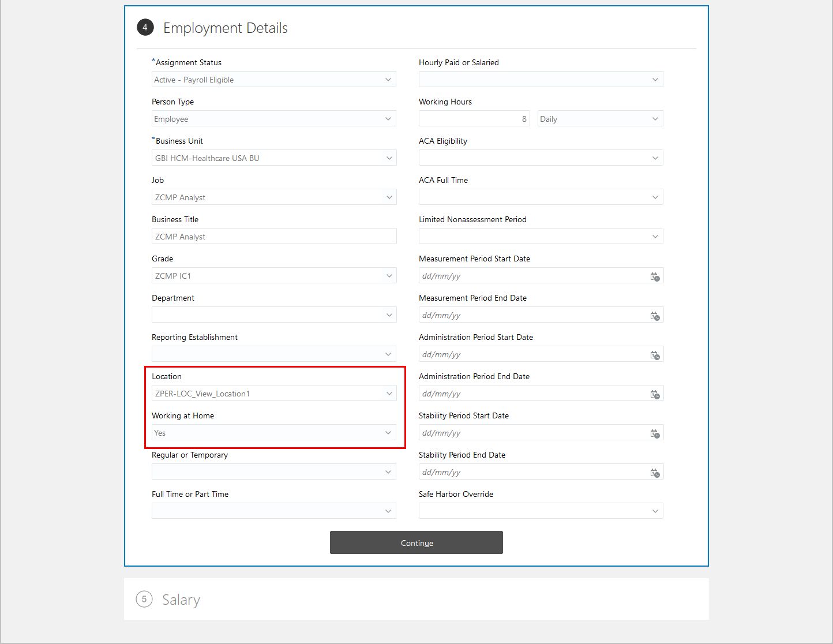Click the step 4 Employment Details badge

(x=145, y=27)
